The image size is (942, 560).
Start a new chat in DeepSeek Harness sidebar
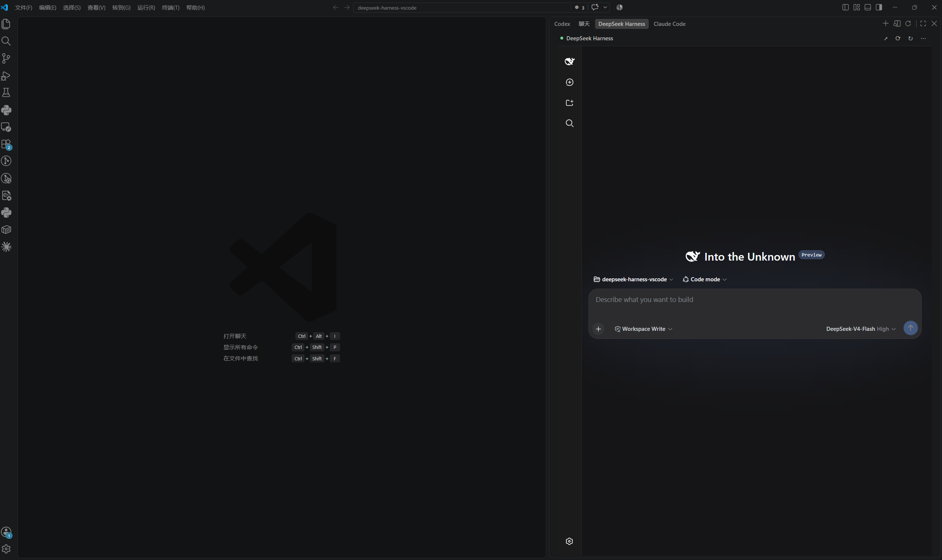point(569,82)
